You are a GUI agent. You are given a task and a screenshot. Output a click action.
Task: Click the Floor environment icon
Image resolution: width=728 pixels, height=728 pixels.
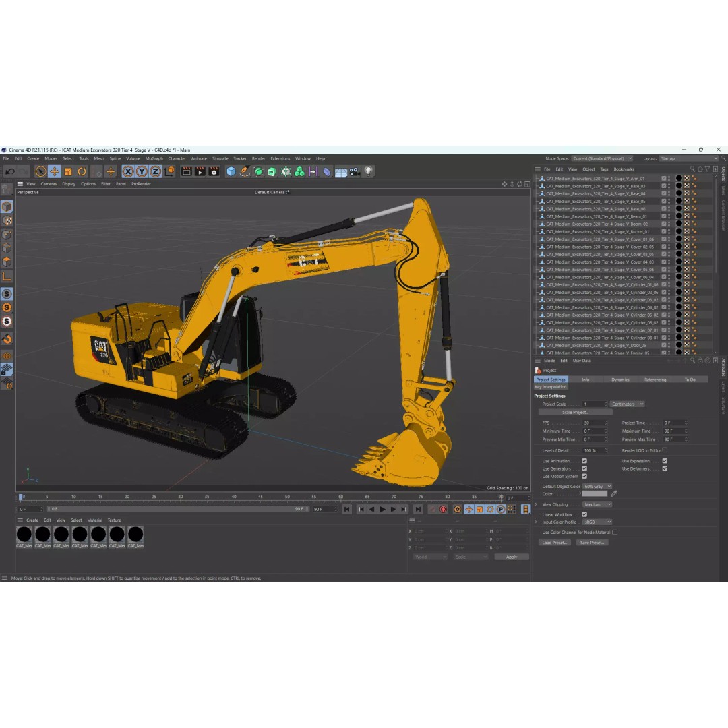(341, 173)
